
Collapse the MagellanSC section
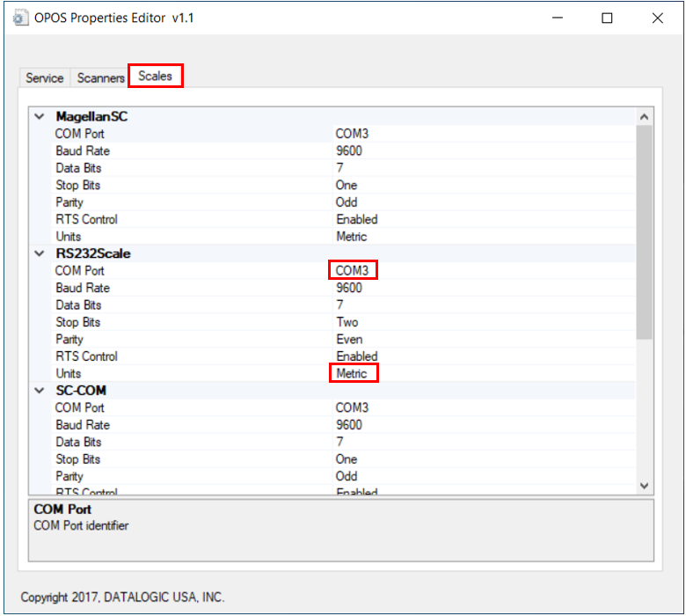pos(39,116)
